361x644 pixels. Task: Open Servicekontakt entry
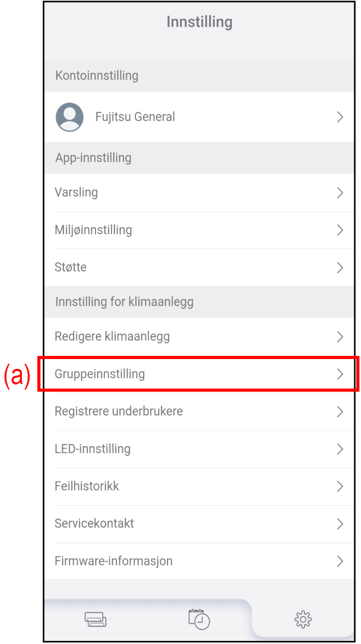pyautogui.click(x=94, y=523)
